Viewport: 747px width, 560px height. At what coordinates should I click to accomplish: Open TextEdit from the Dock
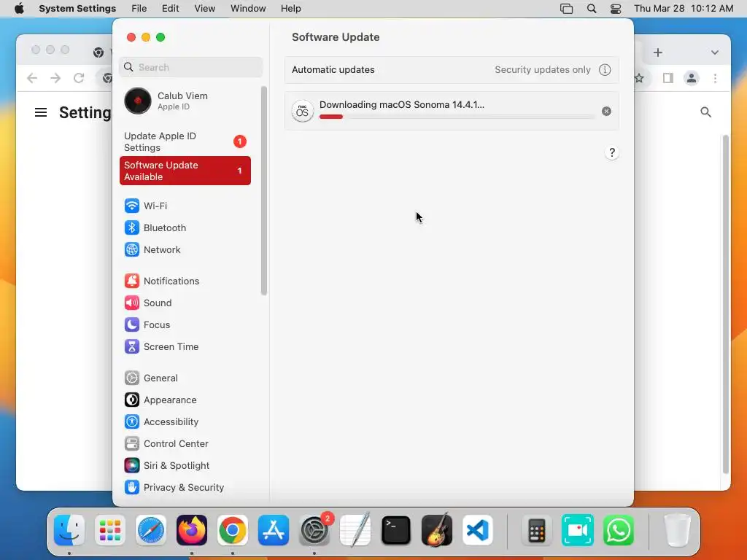pos(355,529)
